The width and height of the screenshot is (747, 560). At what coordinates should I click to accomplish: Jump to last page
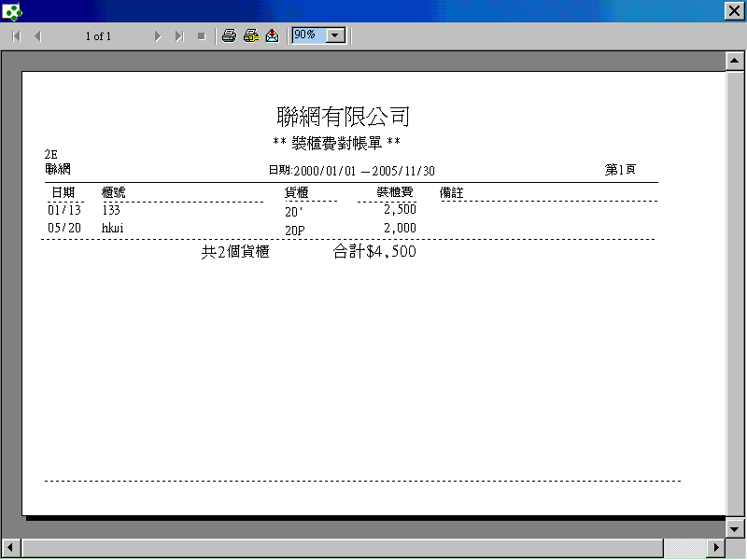click(179, 36)
